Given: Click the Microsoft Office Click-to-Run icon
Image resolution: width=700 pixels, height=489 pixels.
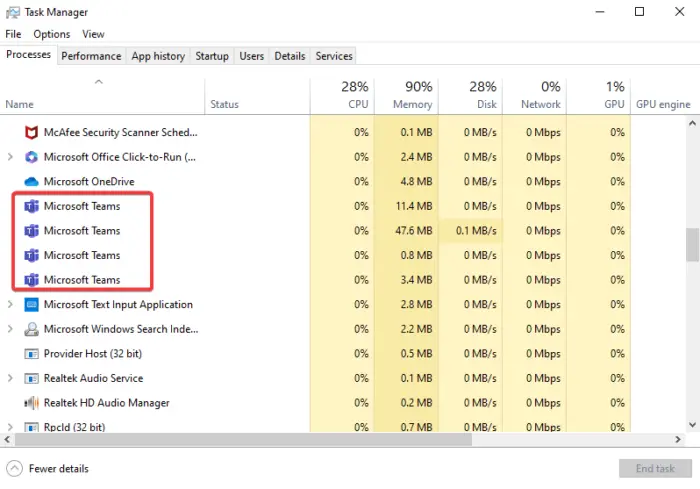Looking at the screenshot, I should tap(31, 157).
